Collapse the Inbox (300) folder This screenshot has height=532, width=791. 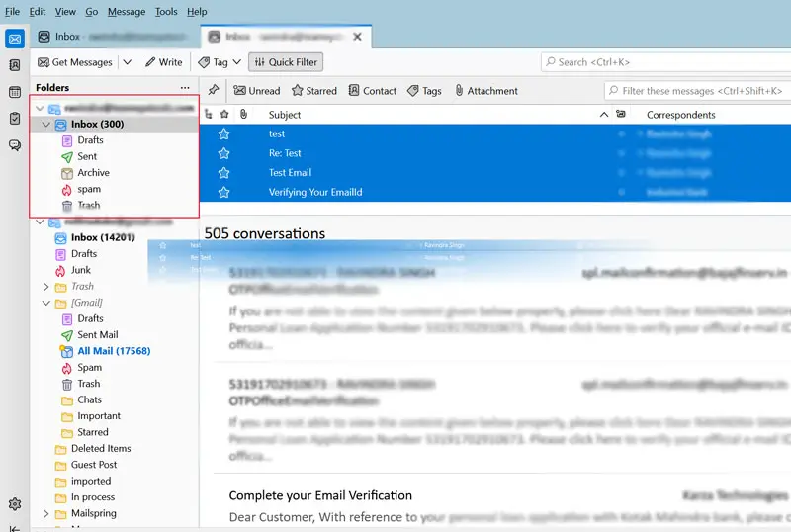pos(45,125)
